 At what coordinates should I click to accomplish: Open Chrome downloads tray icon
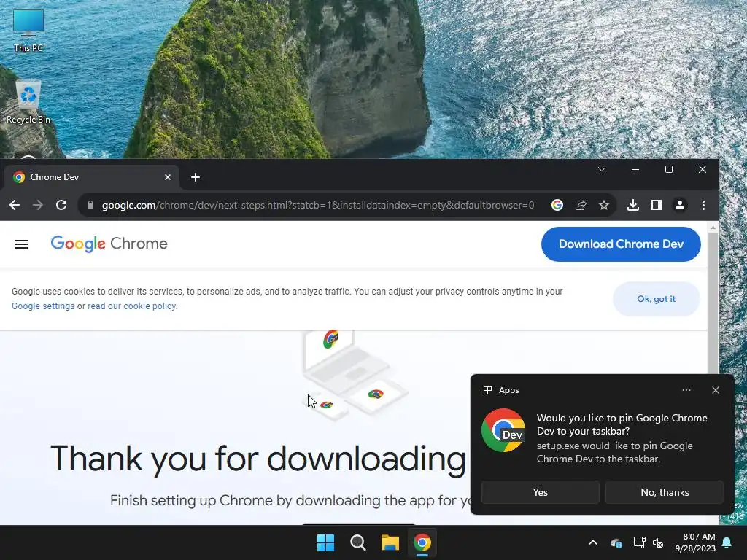pyautogui.click(x=633, y=205)
